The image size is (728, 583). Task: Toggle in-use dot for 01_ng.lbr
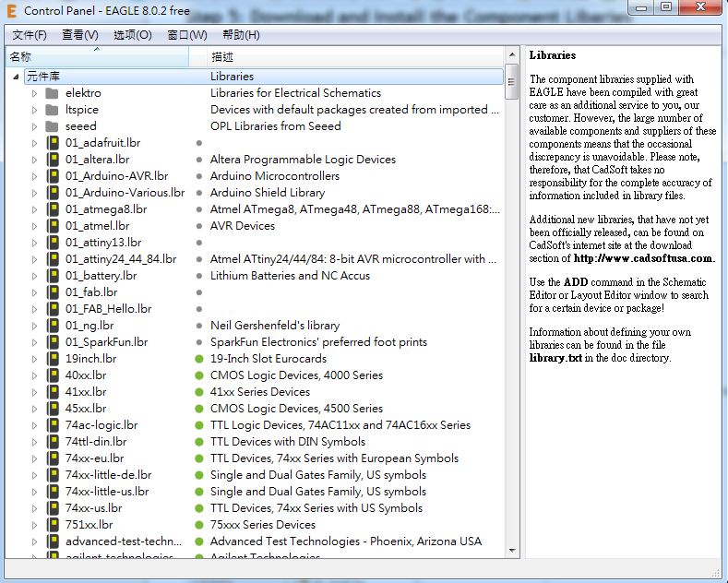pyautogui.click(x=199, y=326)
